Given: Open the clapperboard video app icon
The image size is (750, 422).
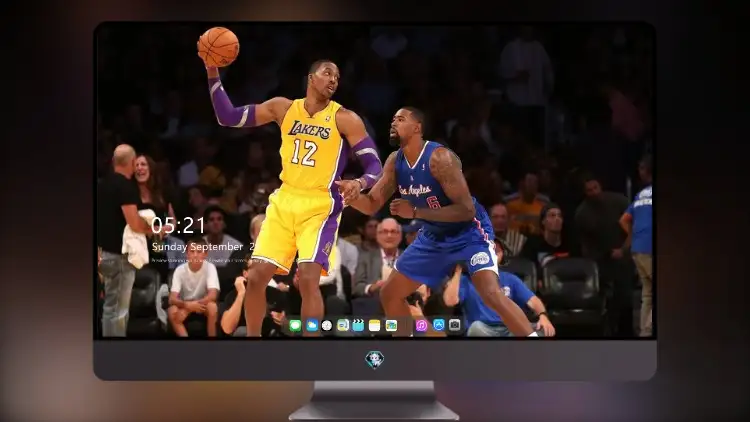Looking at the screenshot, I should click(x=358, y=326).
